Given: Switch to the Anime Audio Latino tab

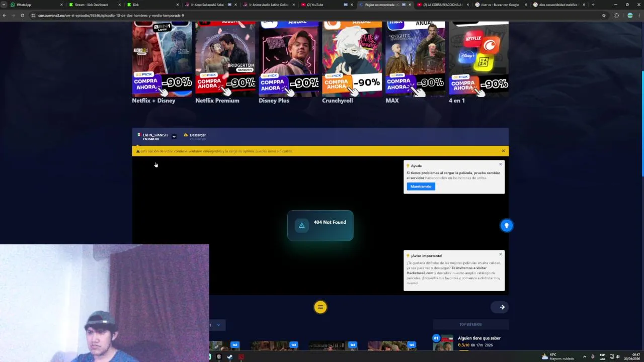Looking at the screenshot, I should (x=269, y=5).
